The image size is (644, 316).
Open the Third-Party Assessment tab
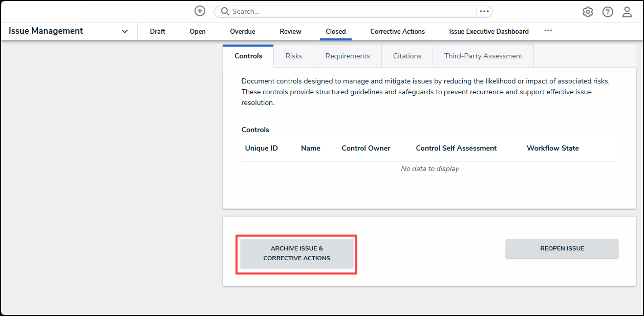pos(483,56)
